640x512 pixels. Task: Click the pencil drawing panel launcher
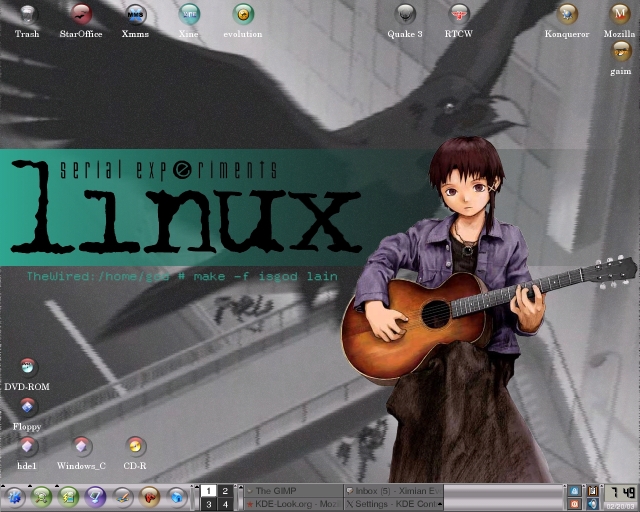[x=122, y=498]
